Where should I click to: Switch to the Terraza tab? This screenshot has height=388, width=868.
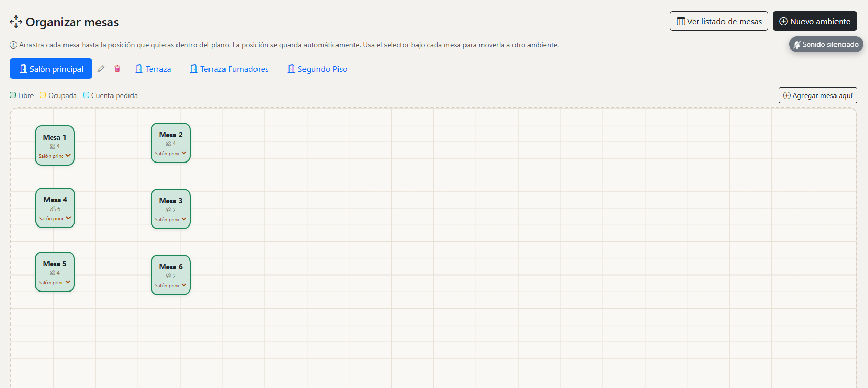tap(153, 69)
